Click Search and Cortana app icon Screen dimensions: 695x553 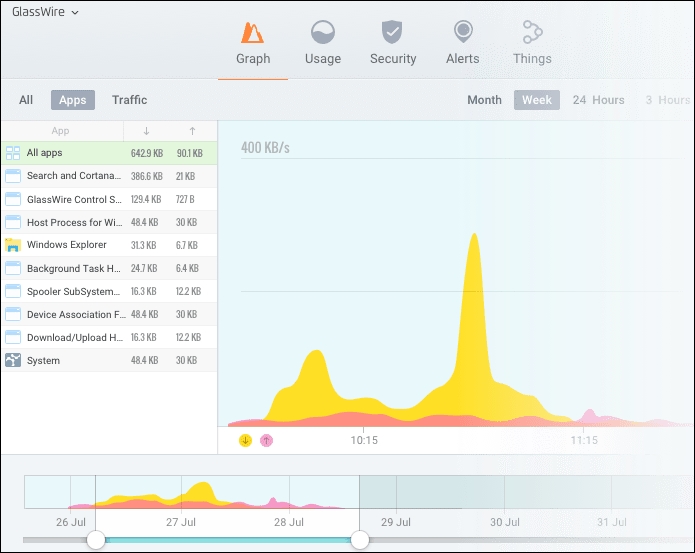(13, 176)
